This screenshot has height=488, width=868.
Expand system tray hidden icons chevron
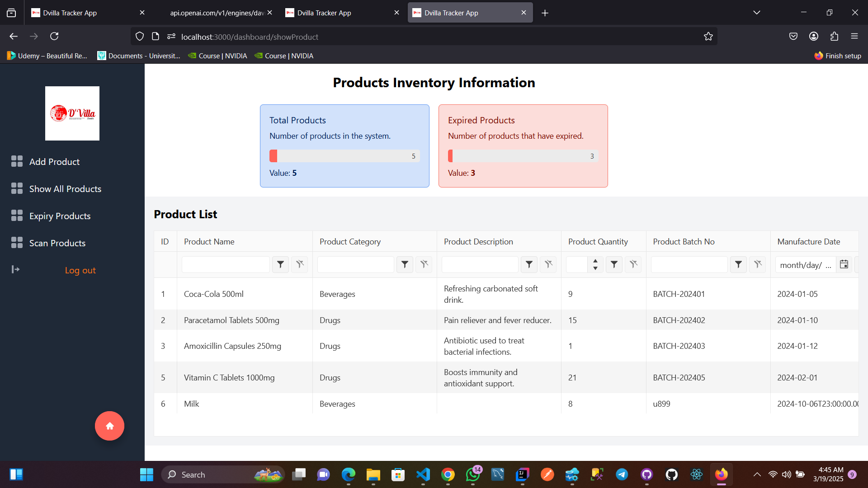tap(757, 474)
